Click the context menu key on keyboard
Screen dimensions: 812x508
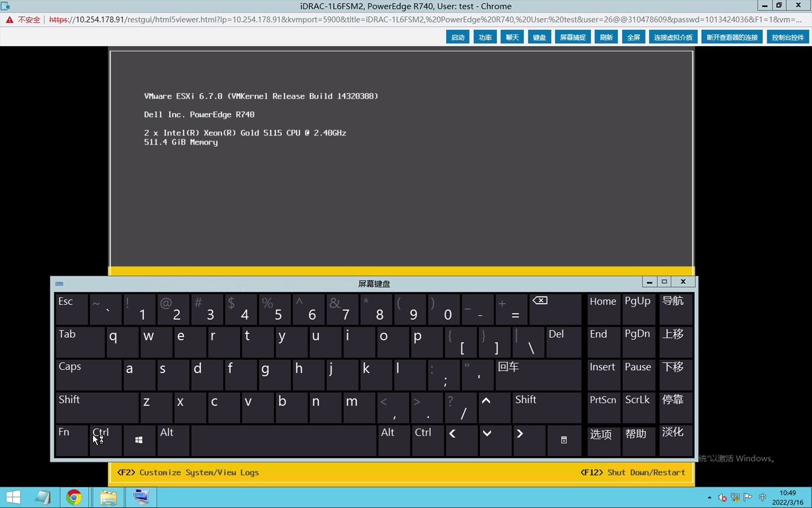click(x=564, y=440)
